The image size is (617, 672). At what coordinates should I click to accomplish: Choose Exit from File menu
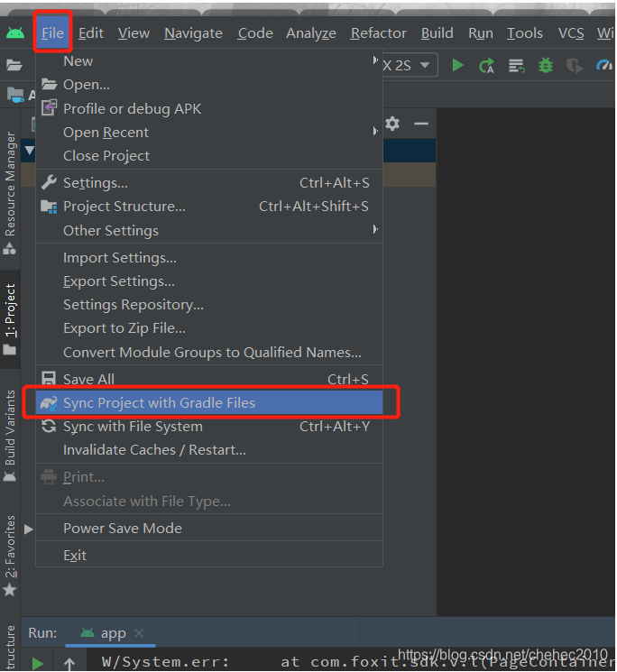(x=209, y=556)
